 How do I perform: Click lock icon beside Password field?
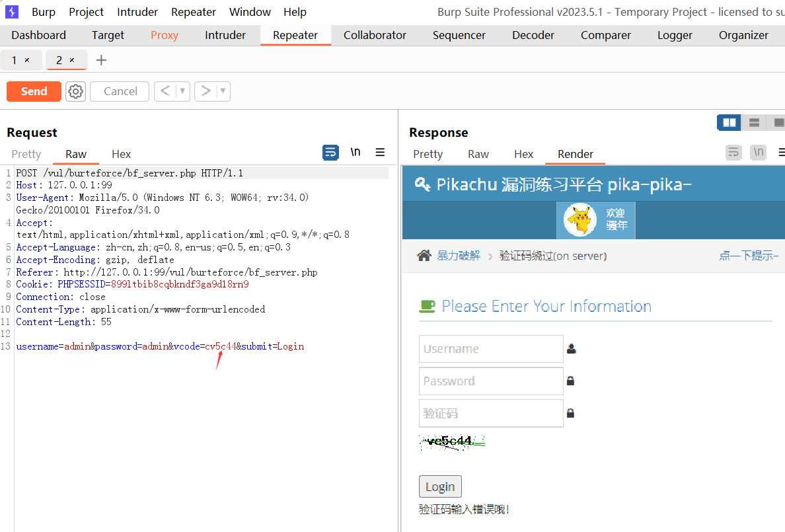[x=570, y=381]
